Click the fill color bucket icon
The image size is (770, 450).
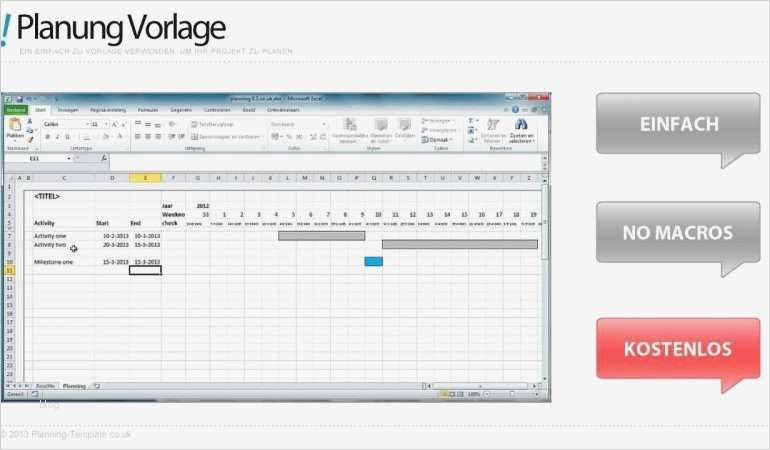pyautogui.click(x=106, y=137)
